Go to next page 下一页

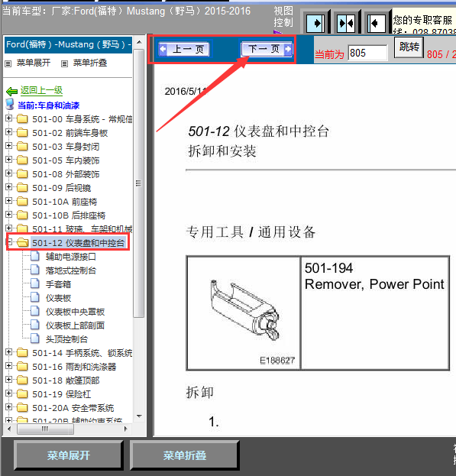pyautogui.click(x=267, y=49)
